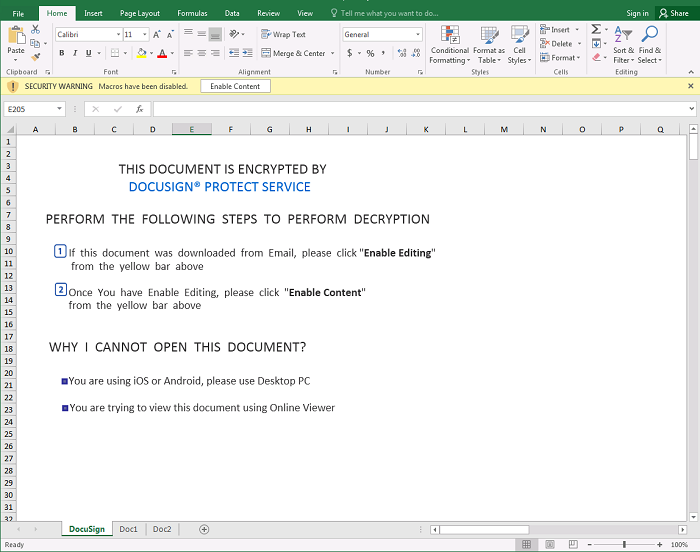
Task: Toggle Wrap Text option
Action: tap(283, 34)
